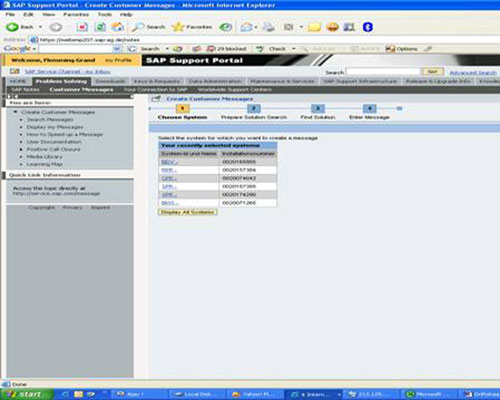
Task: Open the History icon after Favorites
Action: [x=226, y=27]
